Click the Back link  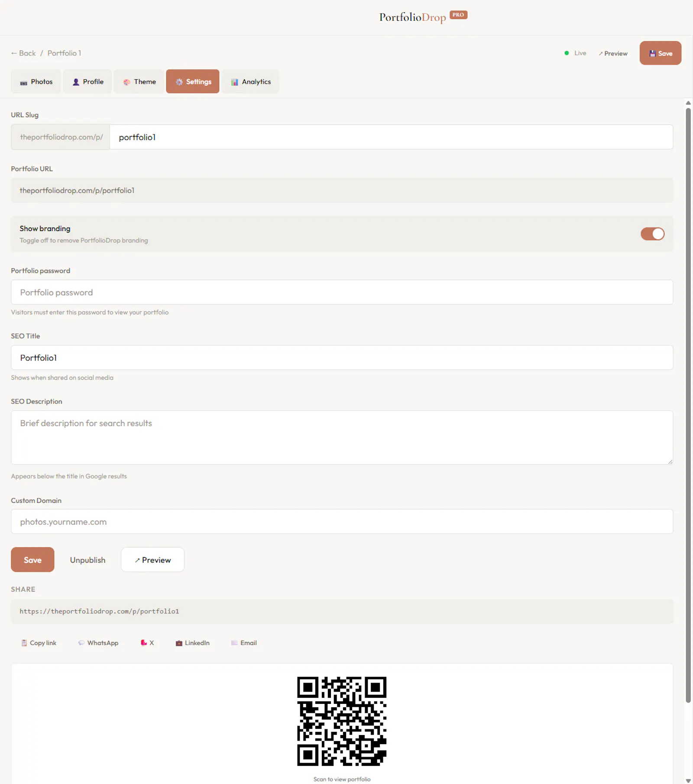(x=23, y=53)
